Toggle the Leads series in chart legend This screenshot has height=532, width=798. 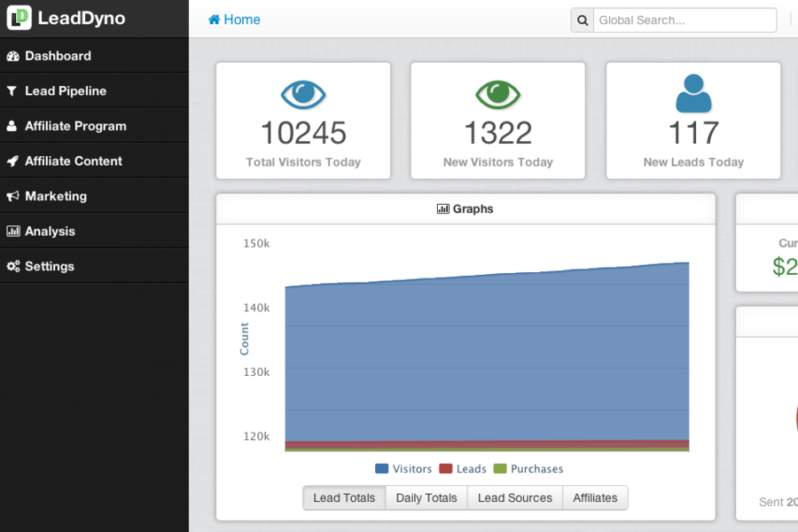463,469
